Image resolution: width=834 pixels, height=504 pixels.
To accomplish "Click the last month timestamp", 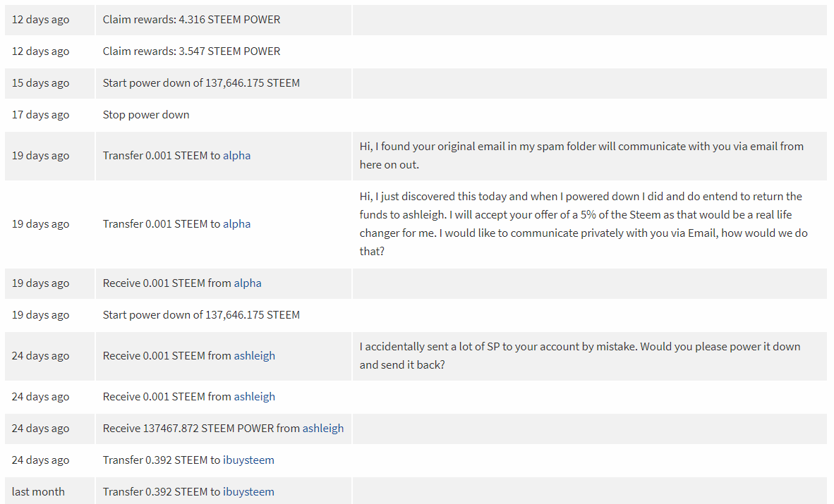I will point(38,492).
